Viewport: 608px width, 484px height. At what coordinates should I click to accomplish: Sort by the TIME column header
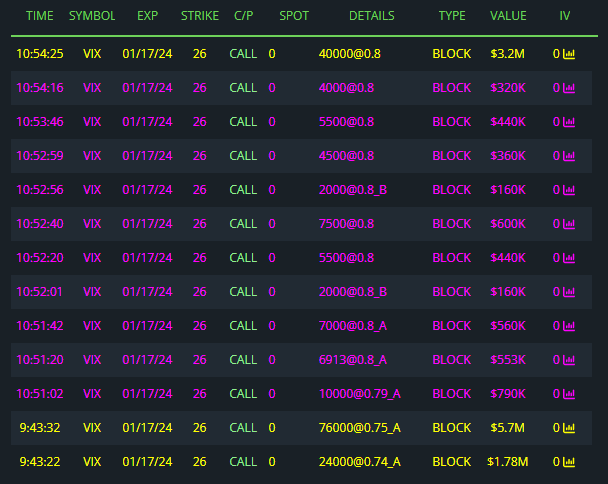pos(40,16)
